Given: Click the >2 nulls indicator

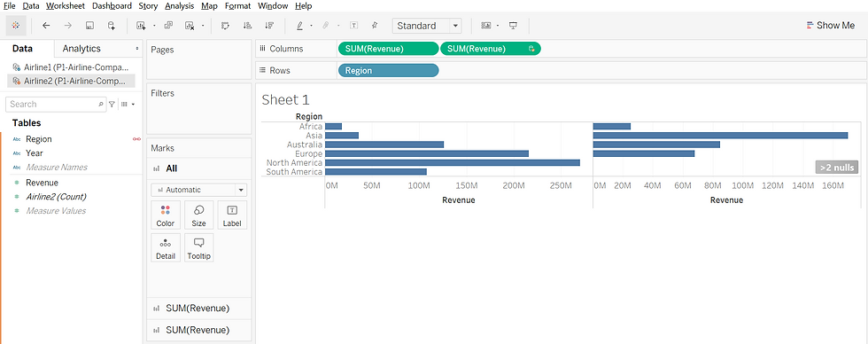Looking at the screenshot, I should click(x=836, y=168).
